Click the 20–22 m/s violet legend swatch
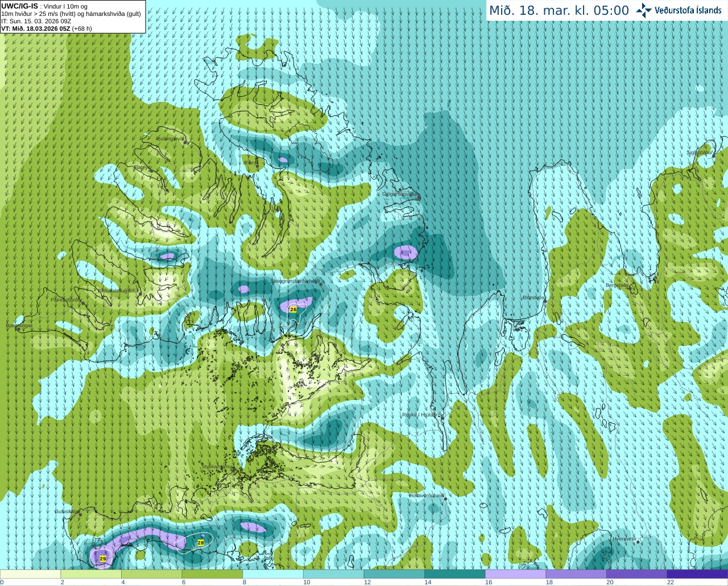 637,574
